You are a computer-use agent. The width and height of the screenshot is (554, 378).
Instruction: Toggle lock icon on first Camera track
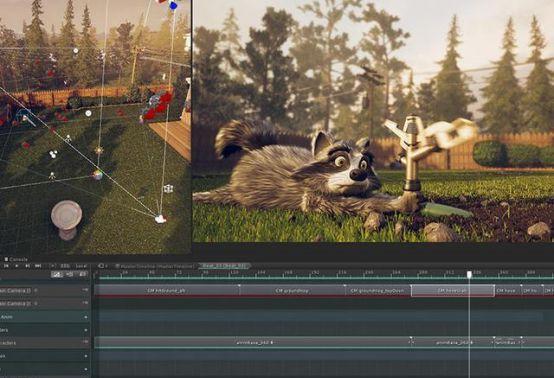(x=85, y=290)
